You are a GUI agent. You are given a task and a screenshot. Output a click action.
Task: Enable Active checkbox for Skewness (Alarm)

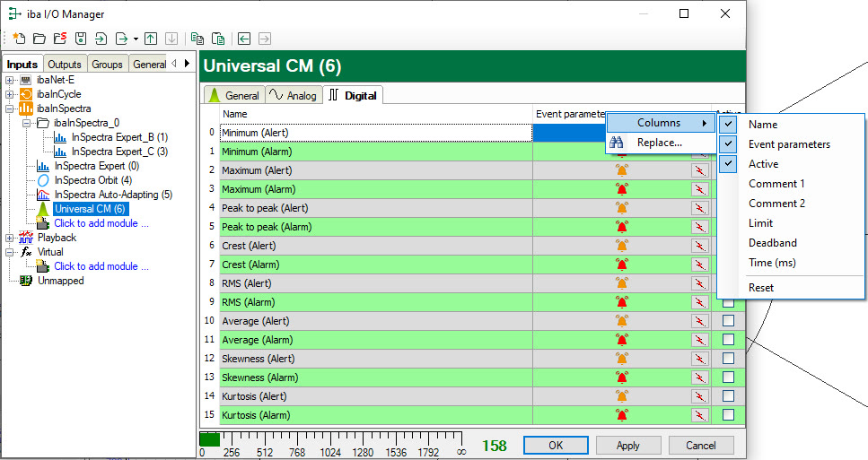click(x=729, y=378)
